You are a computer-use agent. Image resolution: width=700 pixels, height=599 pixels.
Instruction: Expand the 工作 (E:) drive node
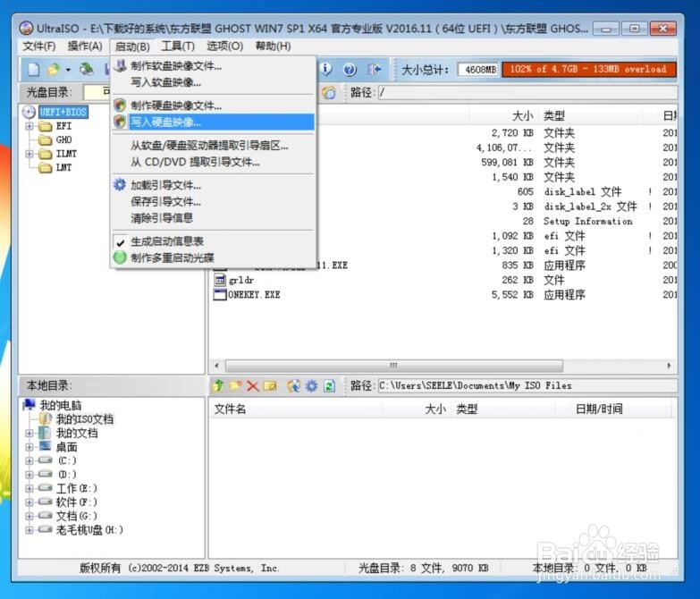click(x=30, y=489)
